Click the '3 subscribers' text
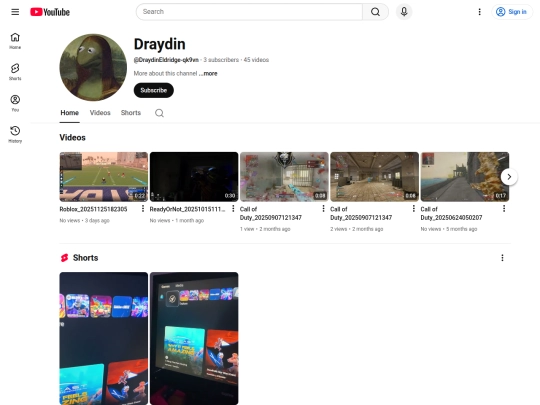This screenshot has width=540, height=405. click(x=221, y=60)
